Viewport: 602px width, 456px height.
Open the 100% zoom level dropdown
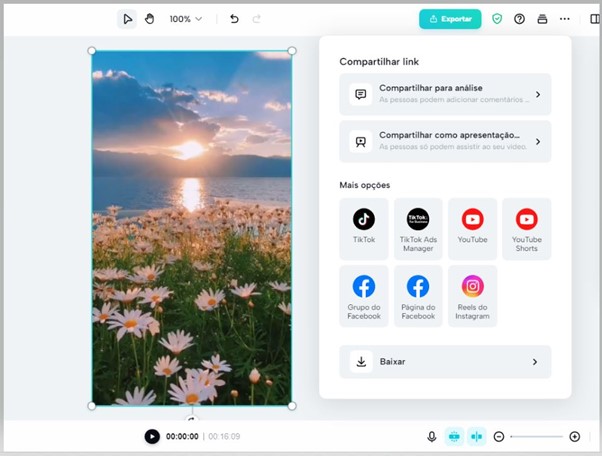(185, 19)
